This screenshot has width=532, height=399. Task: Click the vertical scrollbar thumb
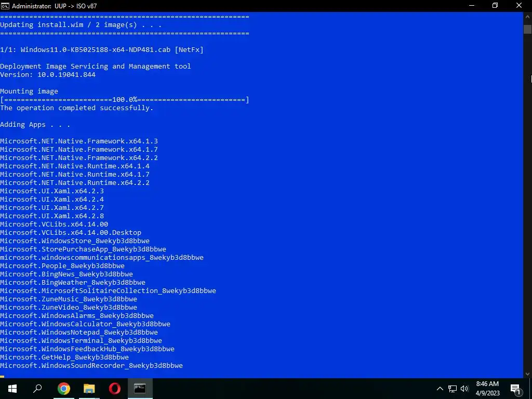(527, 29)
